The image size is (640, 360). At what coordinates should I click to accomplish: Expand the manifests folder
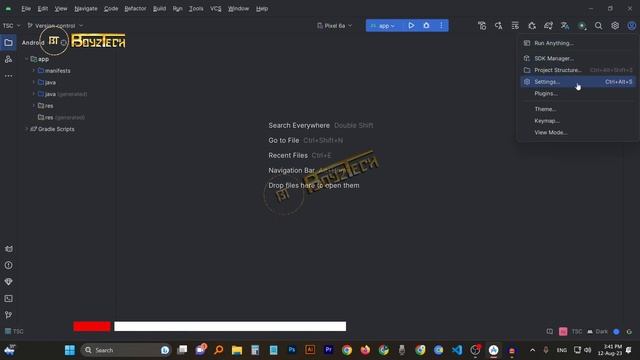[x=33, y=71]
